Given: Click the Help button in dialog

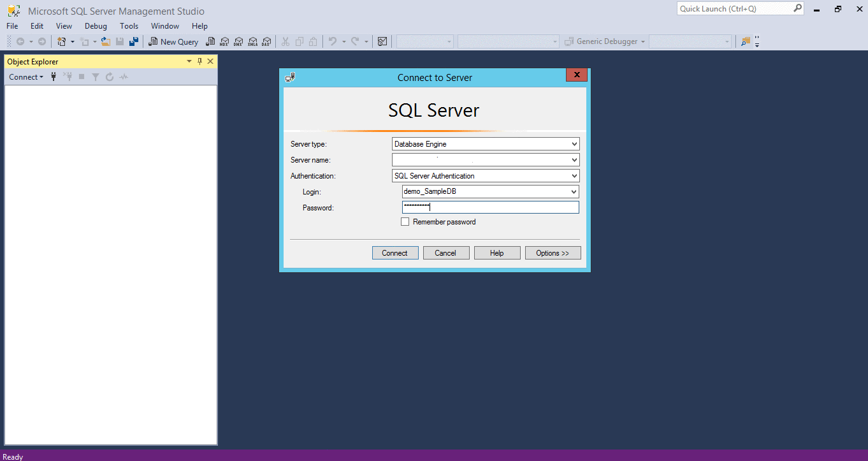Looking at the screenshot, I should [497, 253].
